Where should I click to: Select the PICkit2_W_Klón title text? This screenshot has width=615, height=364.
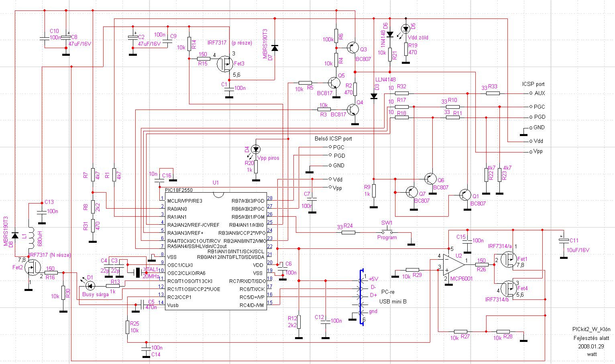click(x=591, y=329)
